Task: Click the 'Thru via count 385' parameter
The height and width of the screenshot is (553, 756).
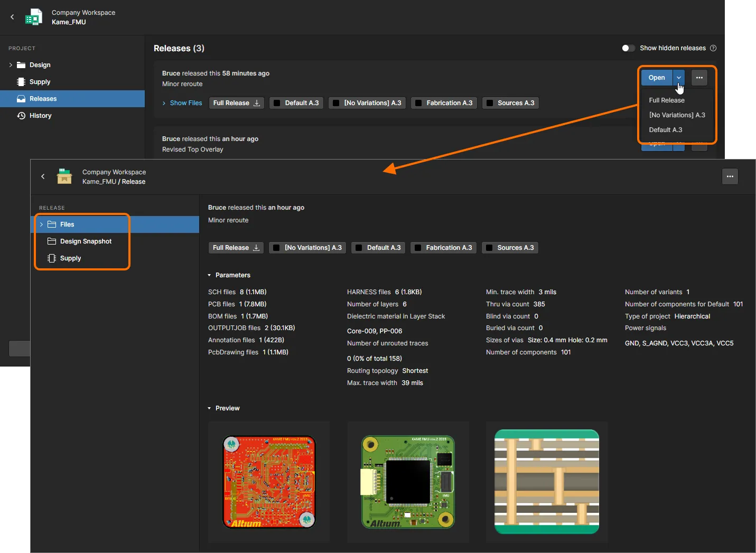Action: pyautogui.click(x=516, y=304)
